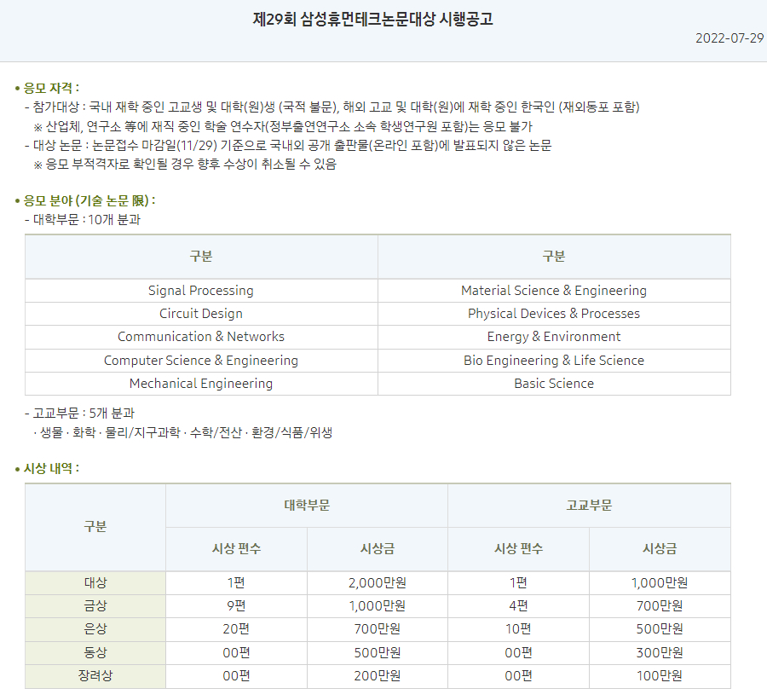
Task: Select Computer Science & Engineering cell
Action: coord(201,361)
